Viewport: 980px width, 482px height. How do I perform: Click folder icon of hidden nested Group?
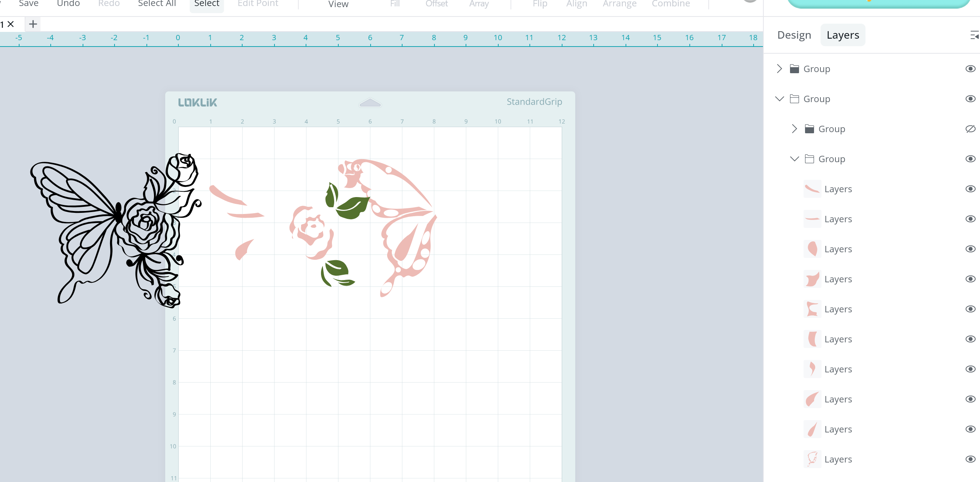[809, 129]
